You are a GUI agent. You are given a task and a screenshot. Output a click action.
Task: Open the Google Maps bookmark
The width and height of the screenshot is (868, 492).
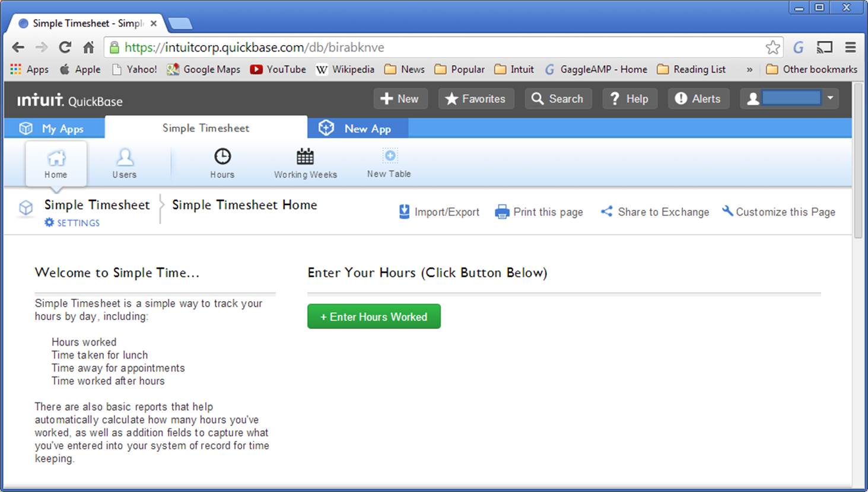204,69
